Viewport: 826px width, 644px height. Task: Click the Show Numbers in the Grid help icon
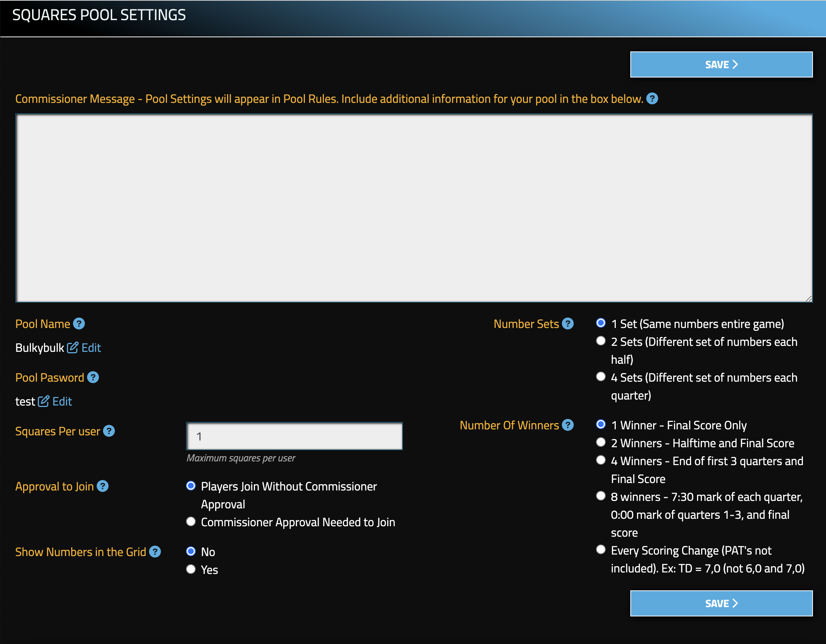pos(155,552)
